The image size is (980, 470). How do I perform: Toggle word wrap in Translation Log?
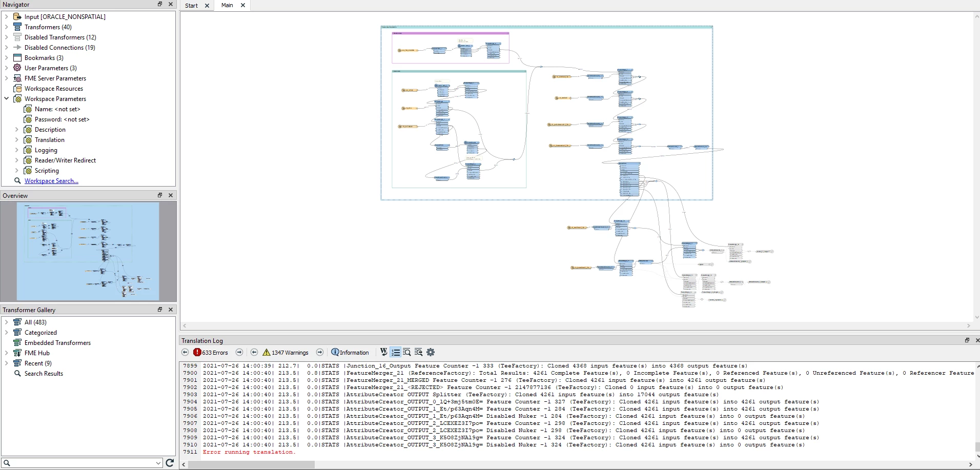click(383, 352)
